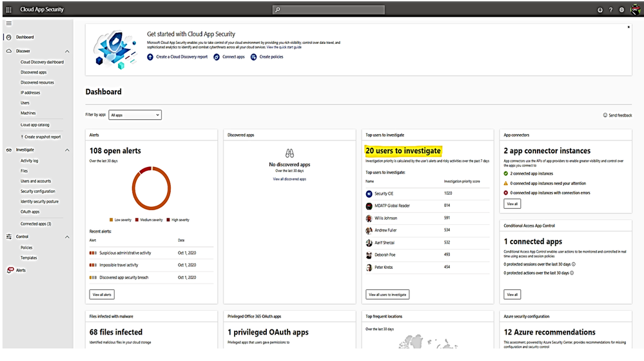This screenshot has height=361, width=644.
Task: Click the Create policies icon
Action: (253, 57)
